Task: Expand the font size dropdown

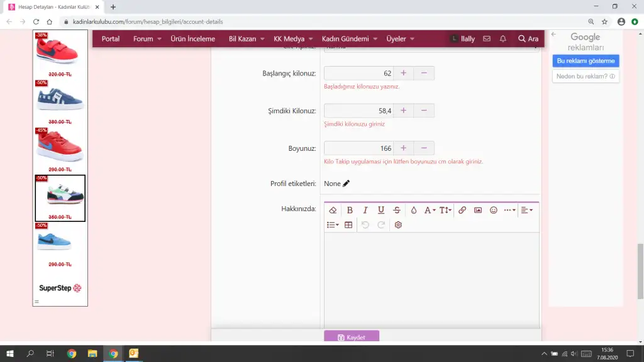Action: [x=445, y=210]
